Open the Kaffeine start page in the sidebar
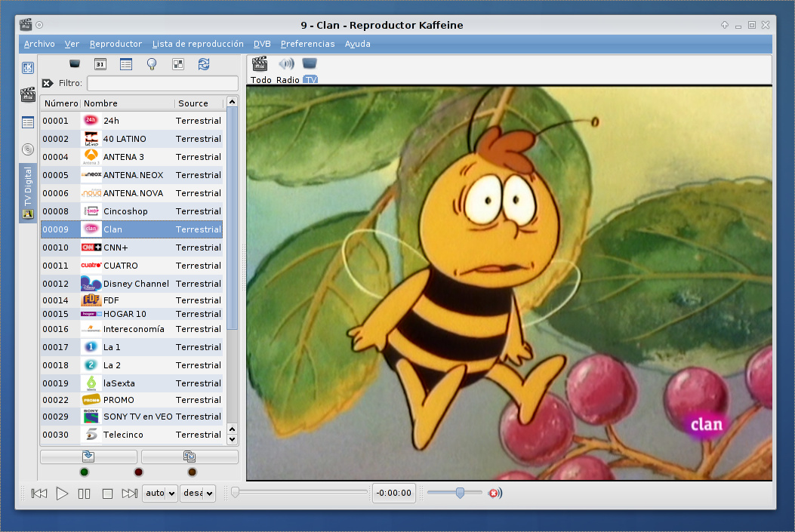Image resolution: width=795 pixels, height=532 pixels. [28, 68]
